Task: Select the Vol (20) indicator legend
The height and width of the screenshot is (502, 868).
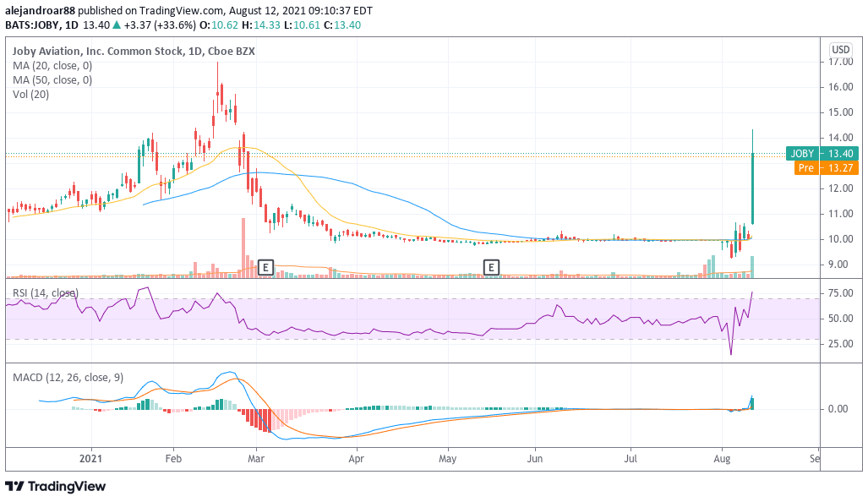Action: [x=31, y=94]
